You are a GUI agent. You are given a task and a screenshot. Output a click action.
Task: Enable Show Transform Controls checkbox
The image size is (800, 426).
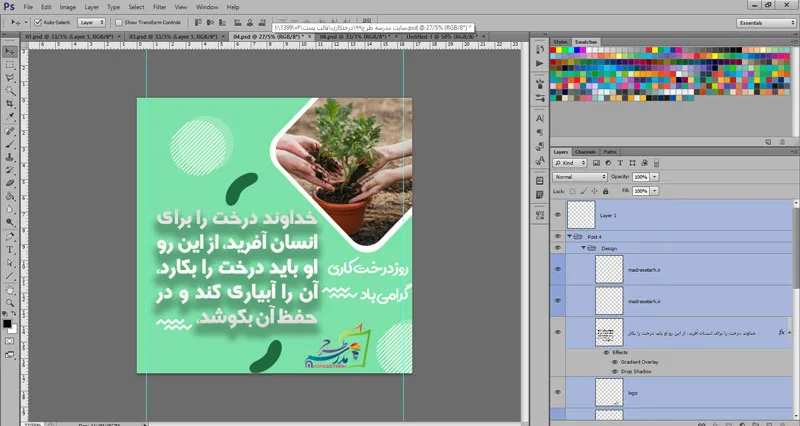point(119,22)
